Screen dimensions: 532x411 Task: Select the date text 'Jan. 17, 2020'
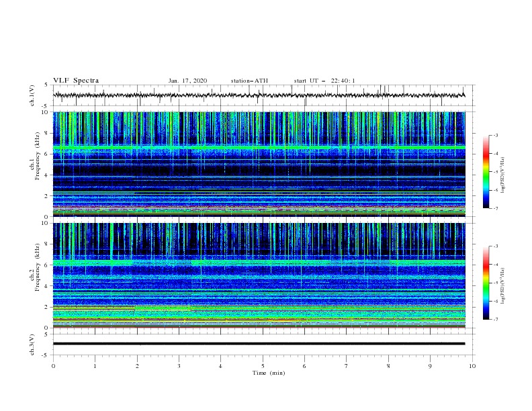pyautogui.click(x=187, y=81)
